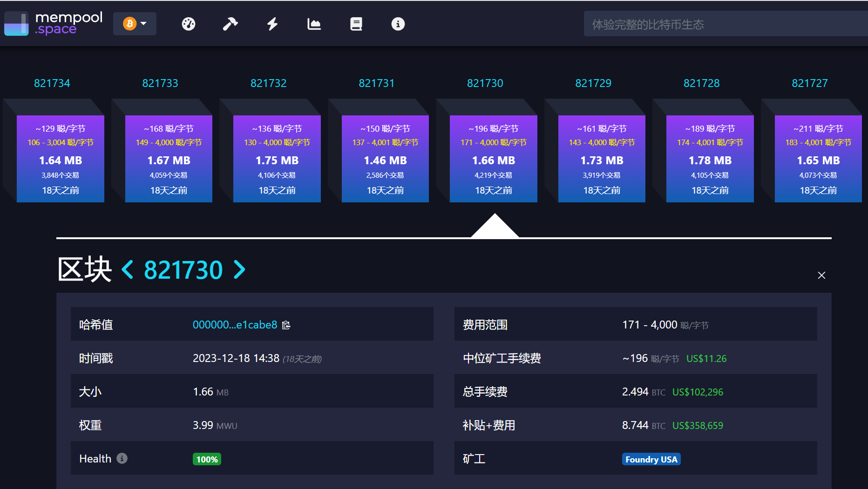Open block height link 821728

702,83
